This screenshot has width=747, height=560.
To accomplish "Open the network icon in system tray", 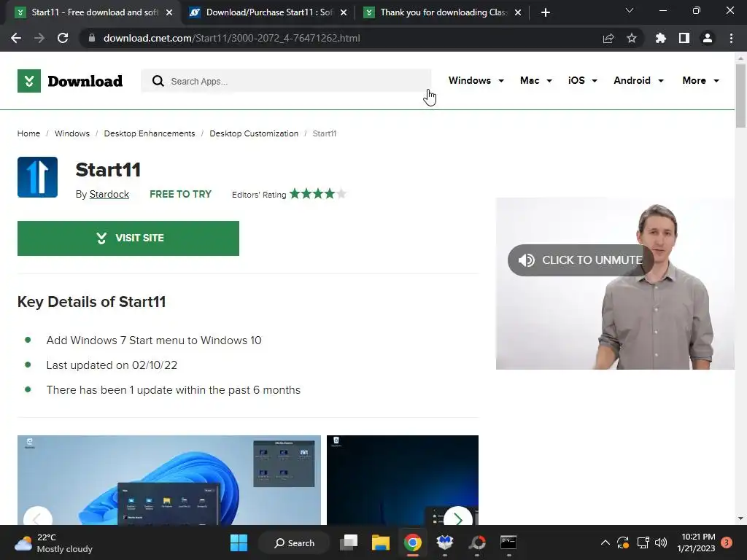I will click(643, 542).
